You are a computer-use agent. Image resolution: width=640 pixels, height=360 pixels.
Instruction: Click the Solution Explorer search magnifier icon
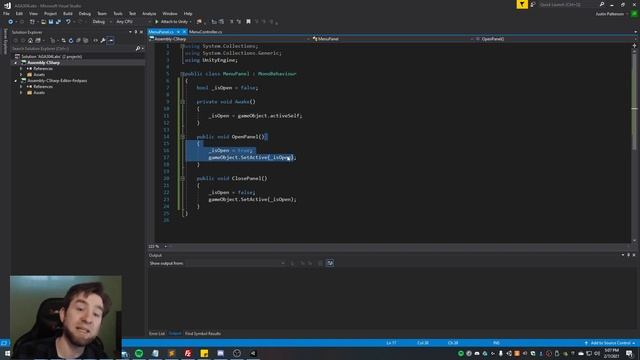point(138,49)
